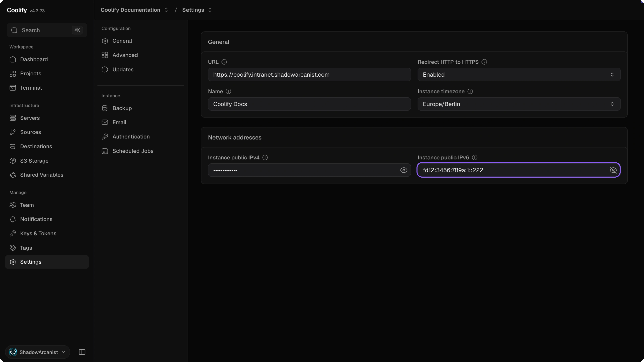The image size is (644, 362).
Task: Open the Instance timezone dropdown
Action: [519, 104]
